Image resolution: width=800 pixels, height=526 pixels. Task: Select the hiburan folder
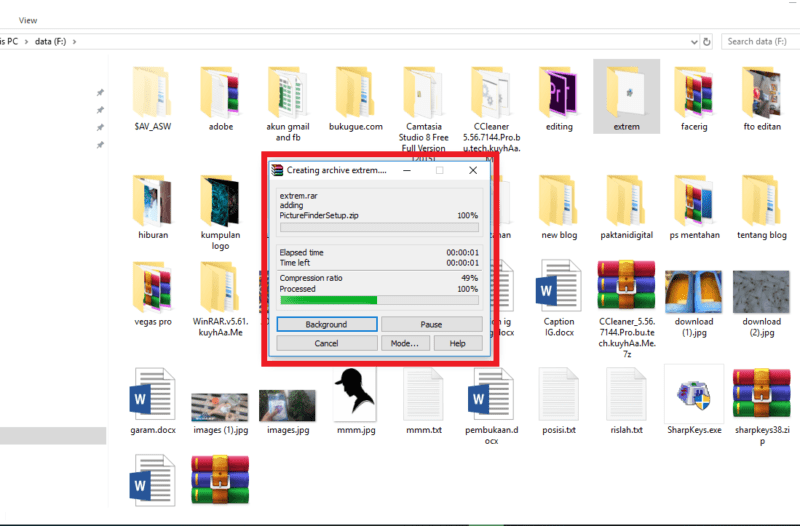[153, 207]
